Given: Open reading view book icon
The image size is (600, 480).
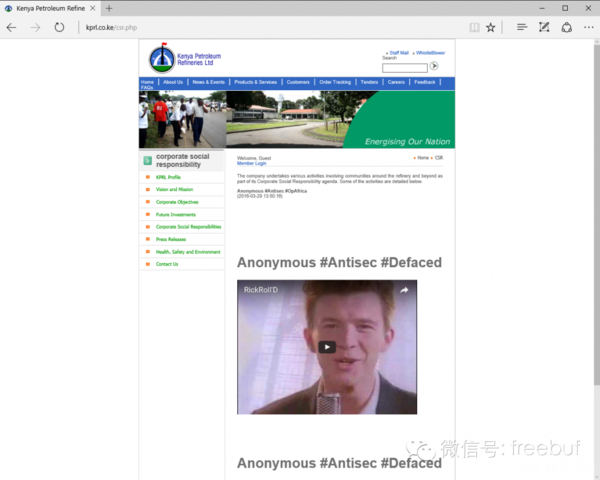Looking at the screenshot, I should [x=474, y=27].
